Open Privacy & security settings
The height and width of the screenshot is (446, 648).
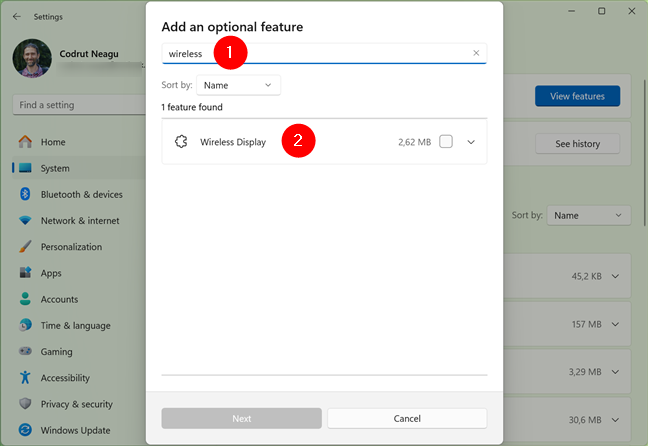click(x=79, y=404)
